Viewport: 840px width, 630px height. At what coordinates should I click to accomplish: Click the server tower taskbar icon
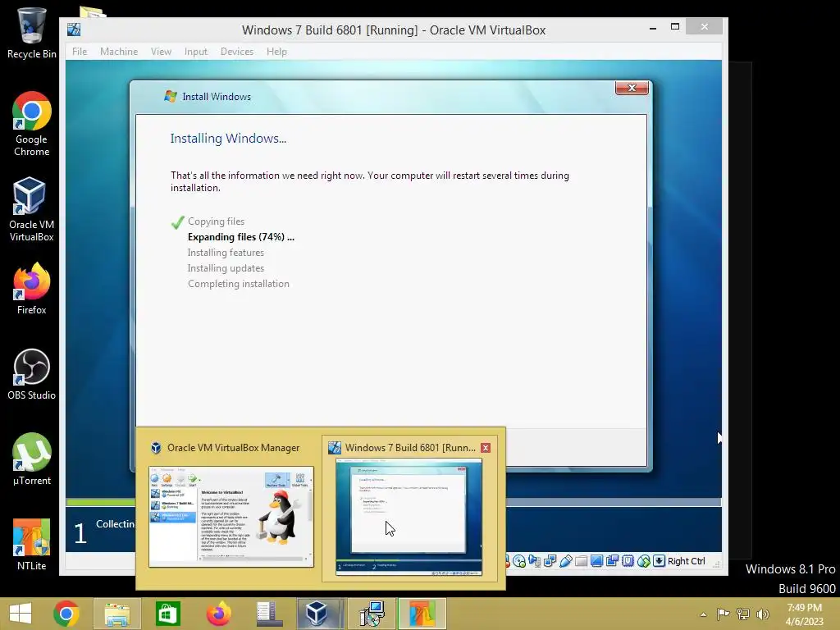[269, 614]
